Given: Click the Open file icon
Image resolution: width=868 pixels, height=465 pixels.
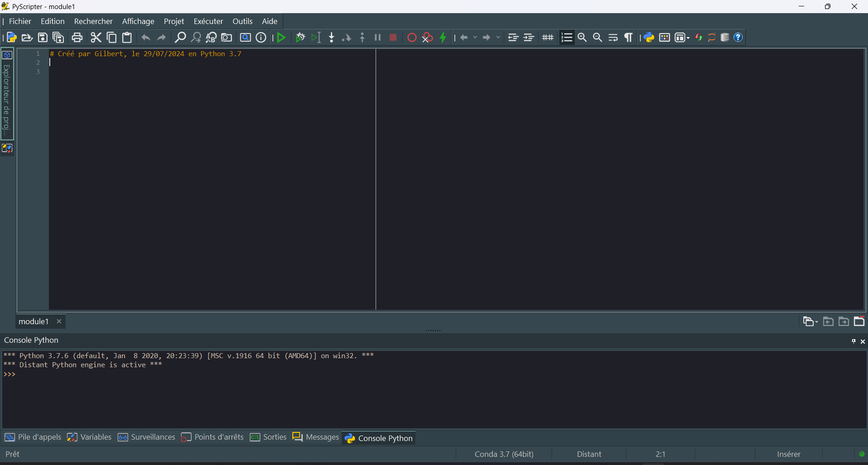Looking at the screenshot, I should (x=27, y=38).
